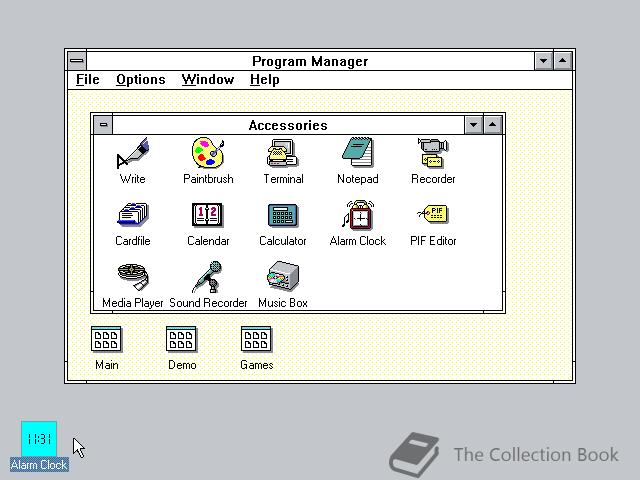Screen dimensions: 640x480
Task: Click the Program Manager title bar
Action: [310, 61]
